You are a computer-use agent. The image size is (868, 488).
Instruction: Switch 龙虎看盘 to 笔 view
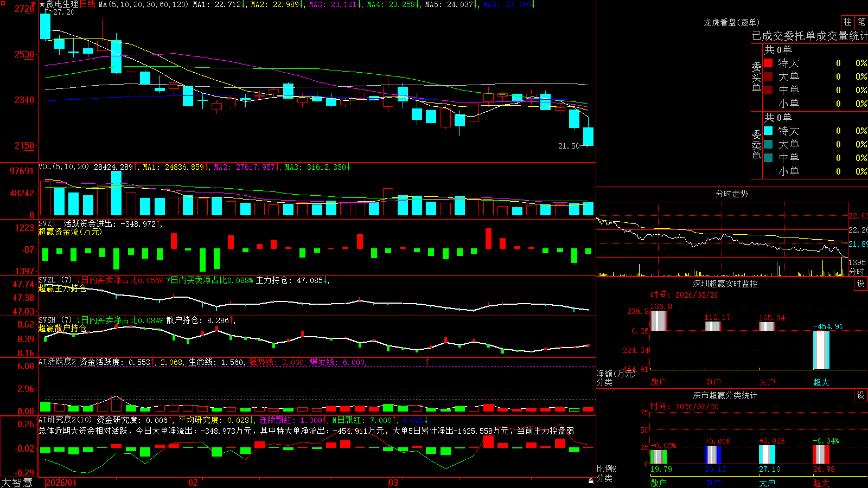pos(861,22)
